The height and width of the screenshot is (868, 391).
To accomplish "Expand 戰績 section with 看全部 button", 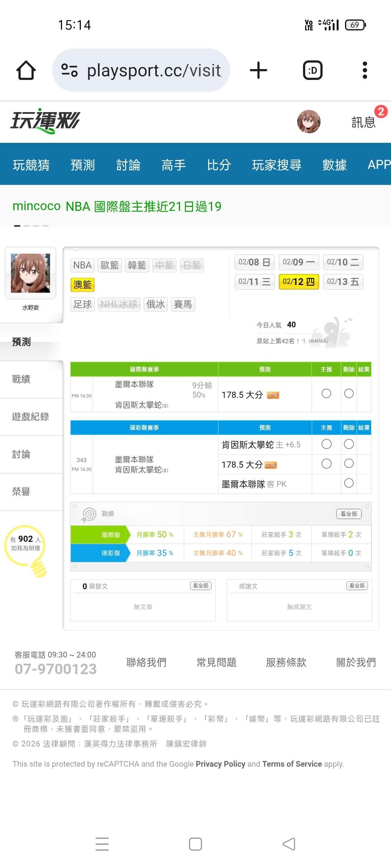I will click(x=349, y=514).
